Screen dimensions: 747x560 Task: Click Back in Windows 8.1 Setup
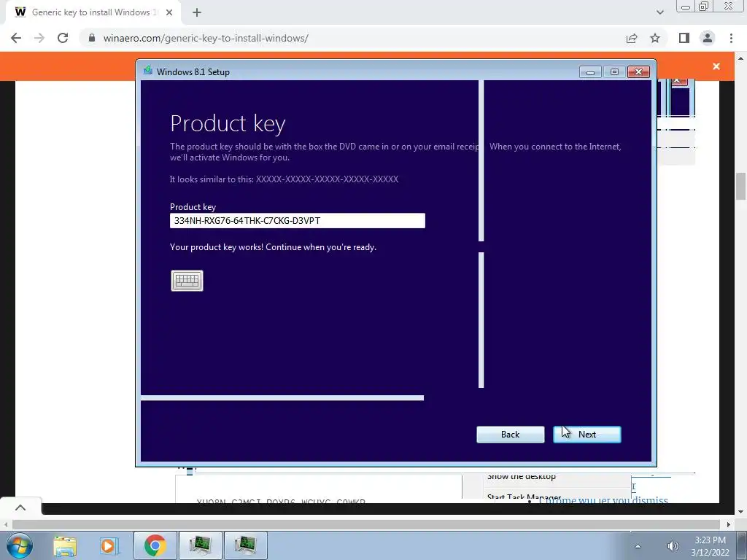pos(510,435)
